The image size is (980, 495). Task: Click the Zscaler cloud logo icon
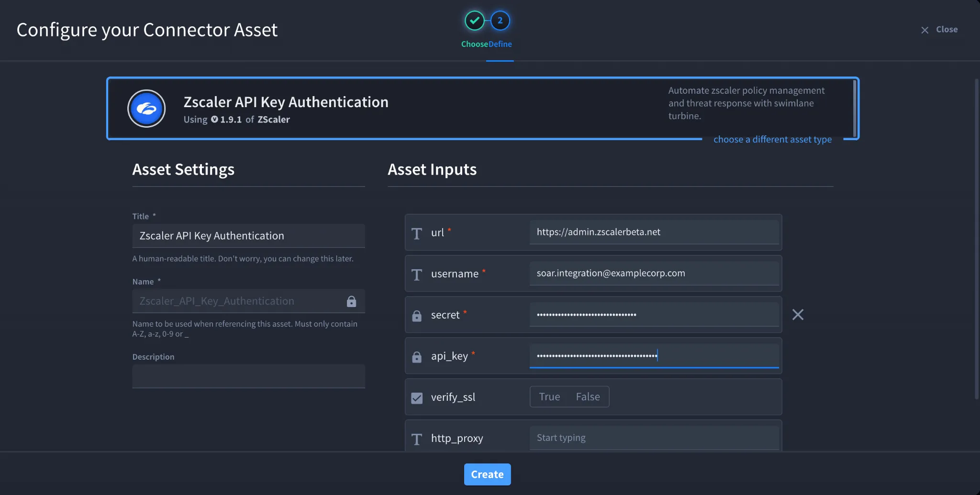point(146,109)
